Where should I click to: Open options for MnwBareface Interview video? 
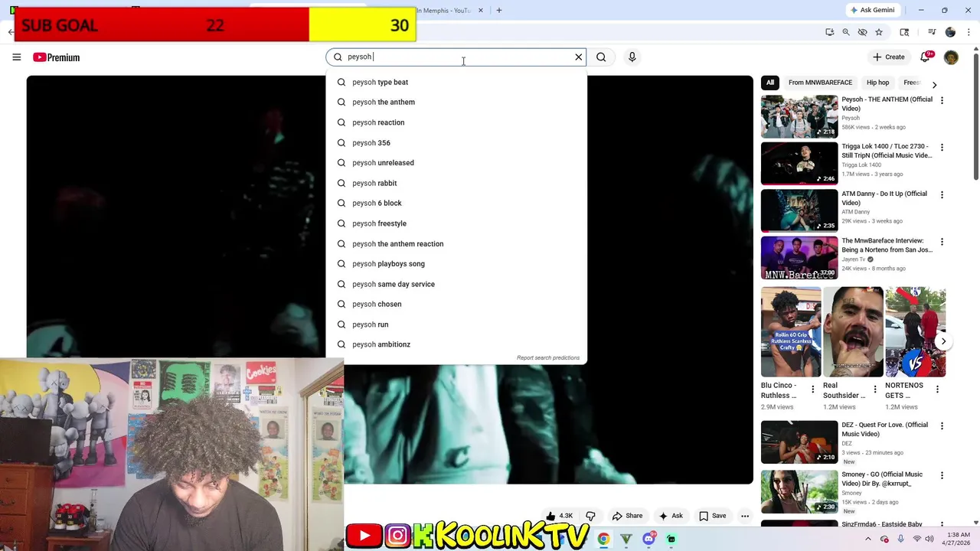coord(942,242)
